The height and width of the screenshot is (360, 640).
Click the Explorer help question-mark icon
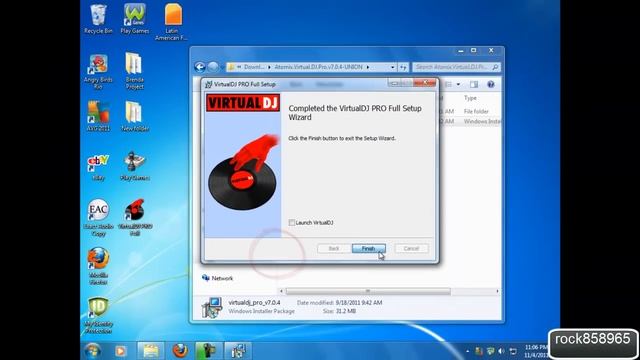pyautogui.click(x=491, y=84)
